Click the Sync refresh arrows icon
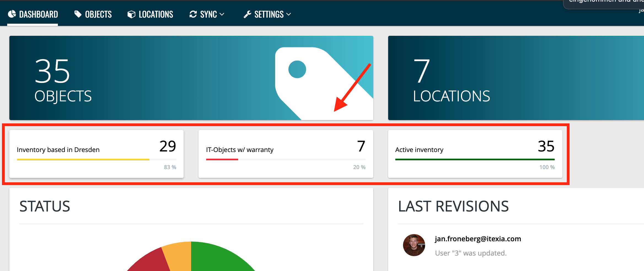The width and height of the screenshot is (644, 271). [x=193, y=14]
